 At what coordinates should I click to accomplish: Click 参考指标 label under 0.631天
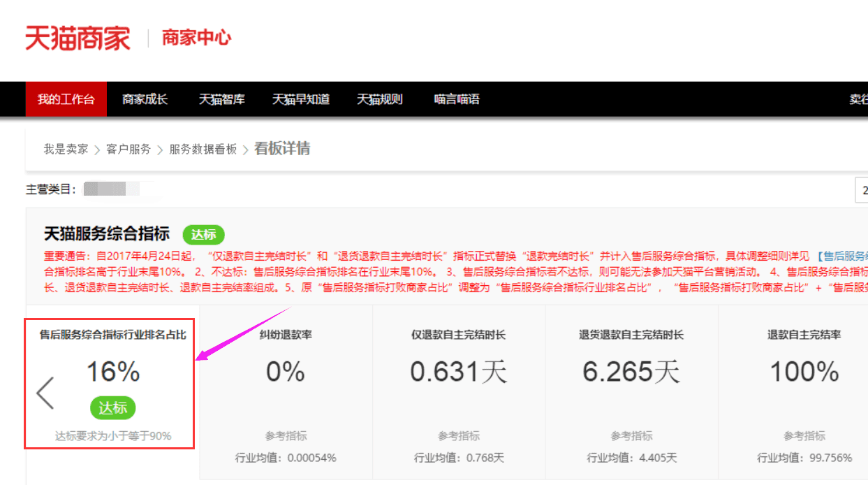[459, 436]
